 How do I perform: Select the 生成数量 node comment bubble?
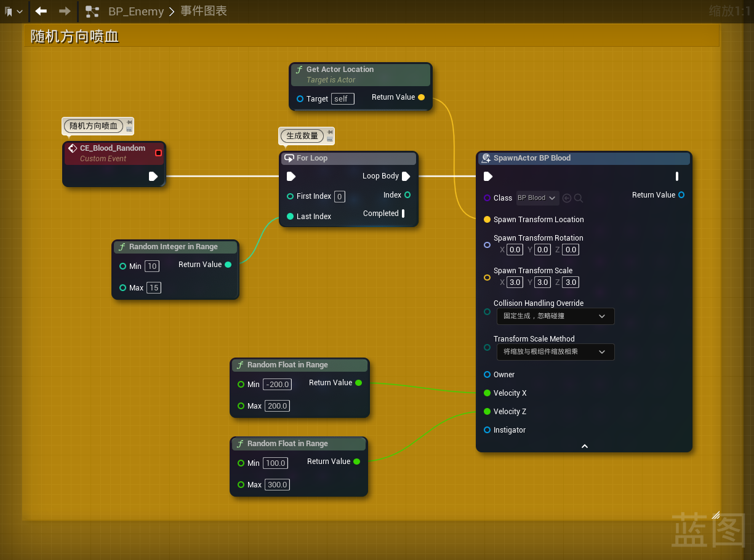(302, 135)
